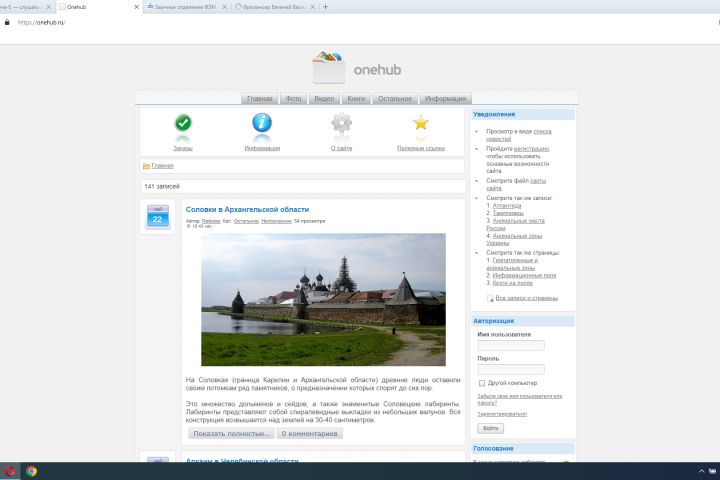The image size is (720, 480).
Task: Click the Уведомления panel header
Action: click(x=523, y=114)
